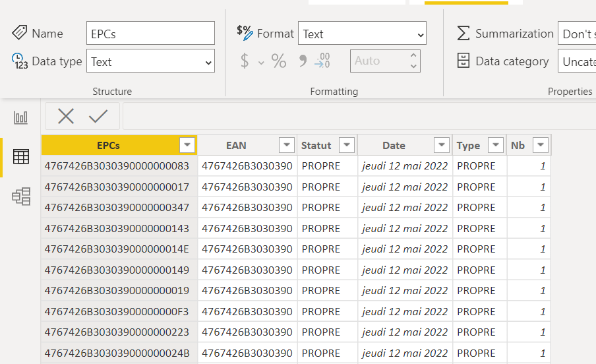Image resolution: width=596 pixels, height=364 pixels.
Task: Increase decimal places with the up stepper
Action: point(413,55)
